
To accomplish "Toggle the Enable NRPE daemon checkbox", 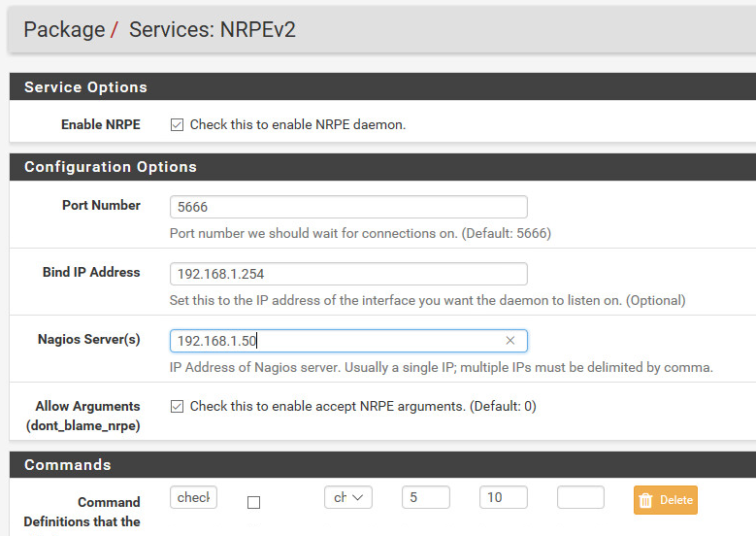I will [x=177, y=125].
